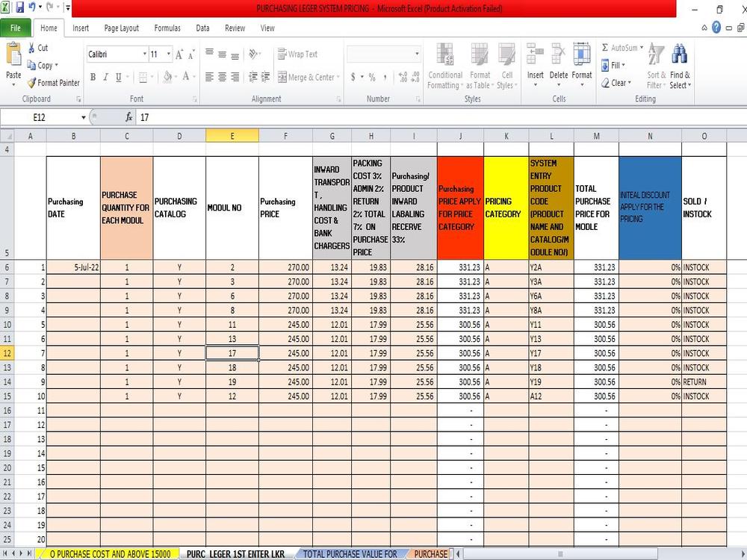
Task: Select sheet tab 'PURC LEGER 1ST ENTER LKR'
Action: click(x=235, y=554)
